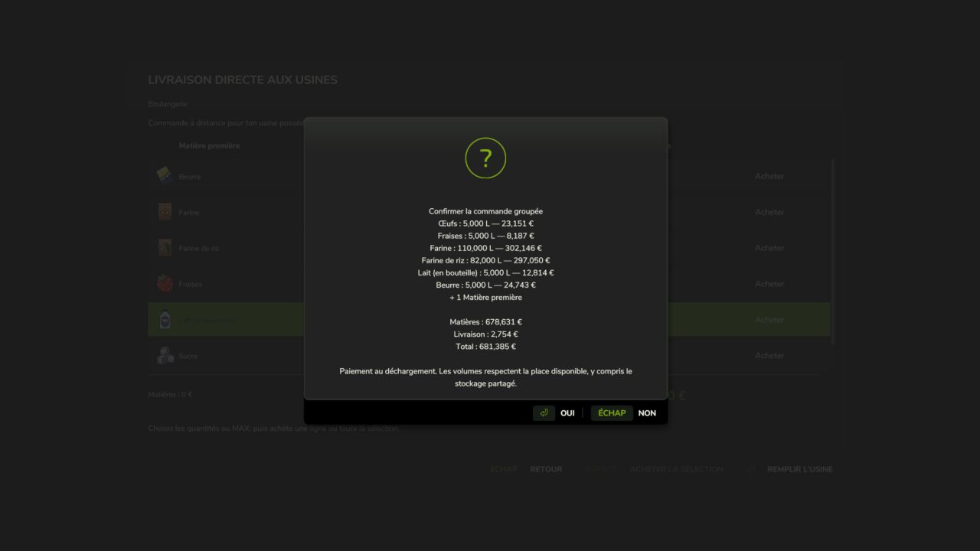Cancel the order with NON
Viewport: 980px width, 551px height.
point(647,413)
